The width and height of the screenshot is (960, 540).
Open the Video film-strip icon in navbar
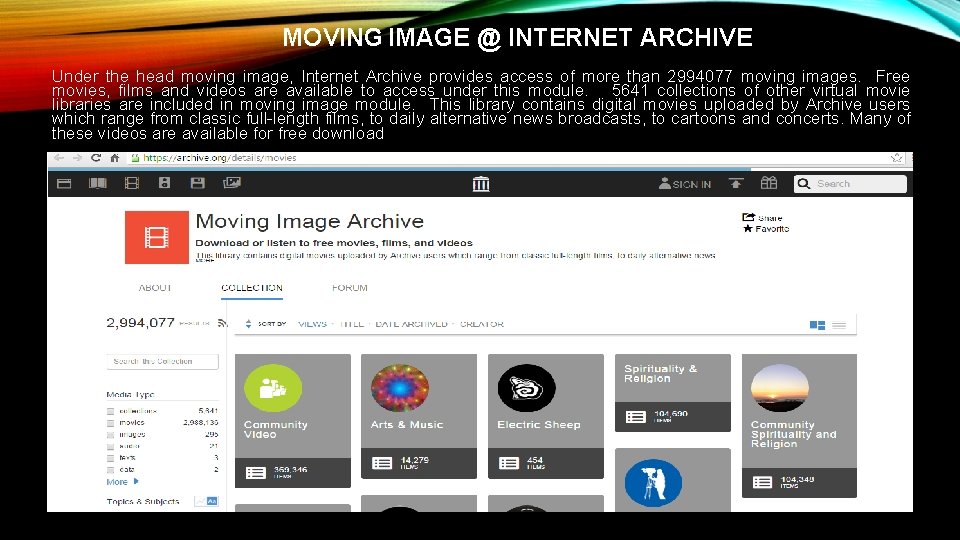[x=132, y=183]
